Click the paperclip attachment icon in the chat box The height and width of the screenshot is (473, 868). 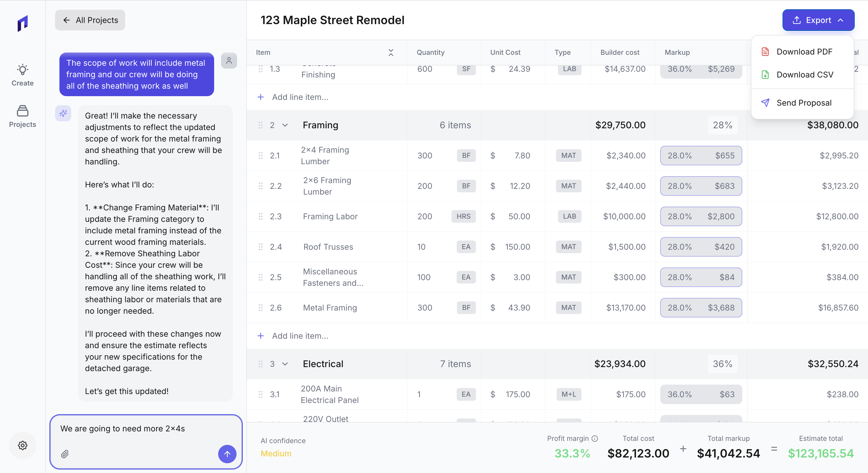pos(65,454)
